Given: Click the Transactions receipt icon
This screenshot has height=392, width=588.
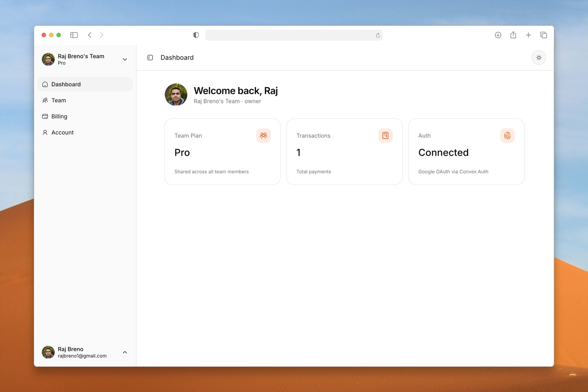Looking at the screenshot, I should pos(385,135).
